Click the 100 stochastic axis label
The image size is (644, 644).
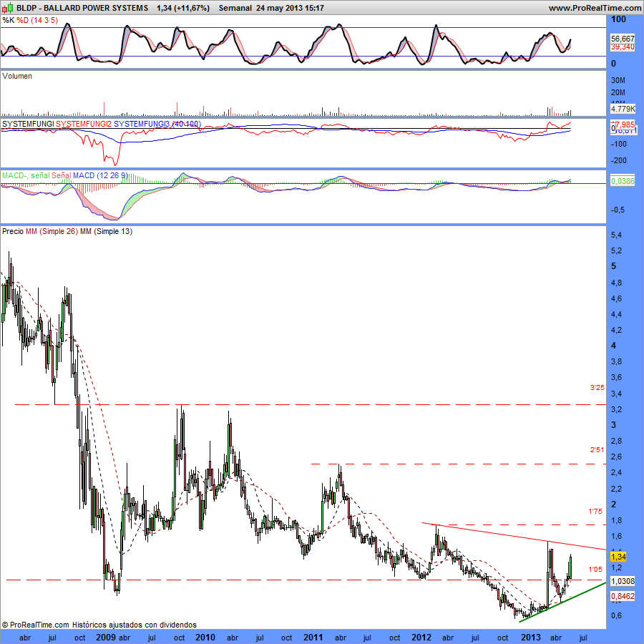click(618, 19)
